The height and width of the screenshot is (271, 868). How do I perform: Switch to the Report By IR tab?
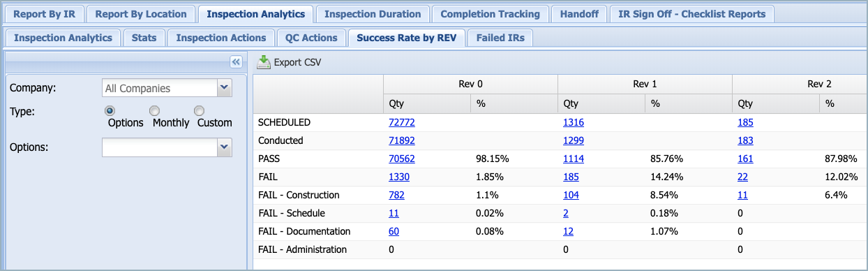click(45, 14)
